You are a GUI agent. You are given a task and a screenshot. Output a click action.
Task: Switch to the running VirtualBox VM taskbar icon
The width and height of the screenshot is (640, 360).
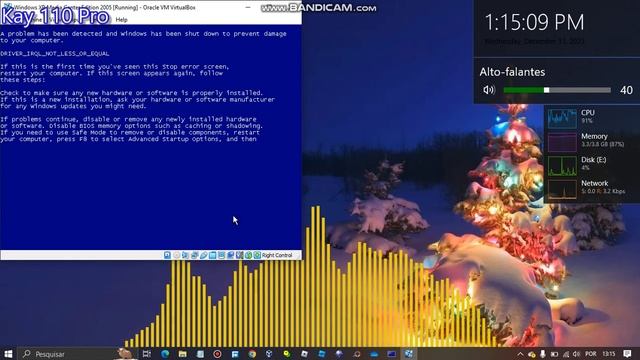[409, 354]
